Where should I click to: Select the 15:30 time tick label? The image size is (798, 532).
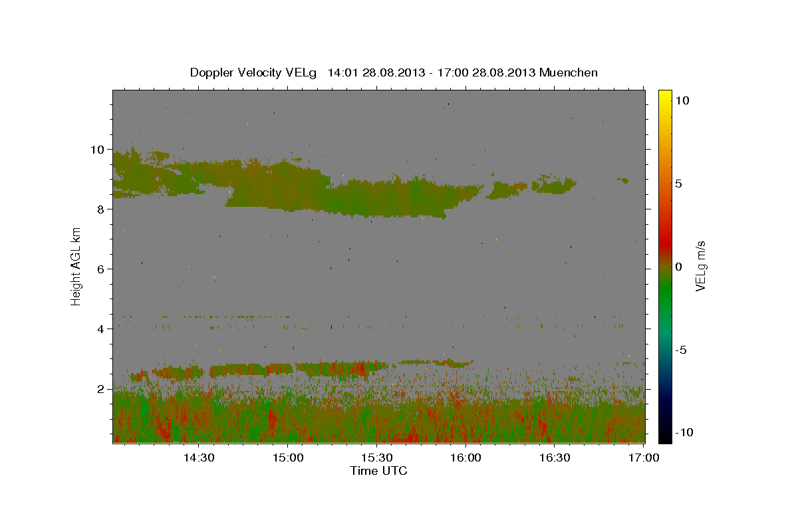click(x=377, y=458)
